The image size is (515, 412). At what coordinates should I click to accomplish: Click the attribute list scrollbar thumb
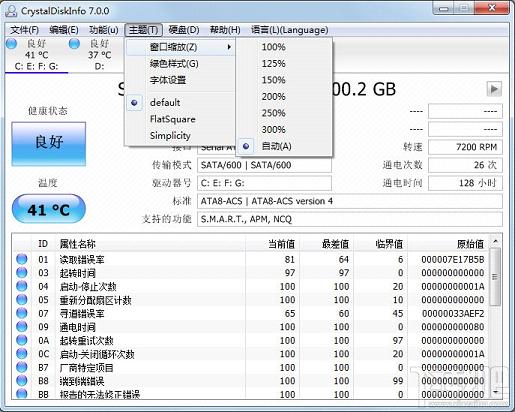point(495,277)
